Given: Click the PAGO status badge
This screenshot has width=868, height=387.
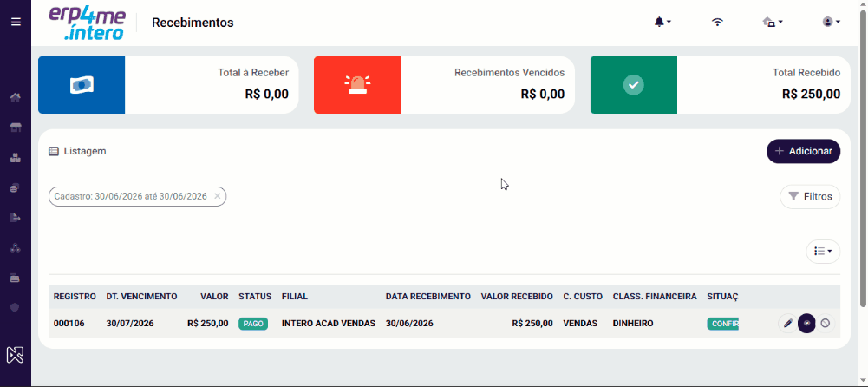Looking at the screenshot, I should (253, 324).
